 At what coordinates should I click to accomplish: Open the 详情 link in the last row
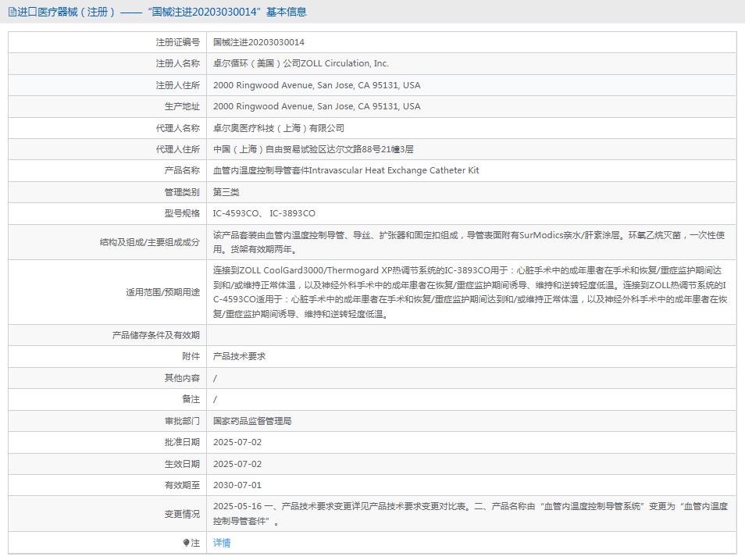click(222, 543)
